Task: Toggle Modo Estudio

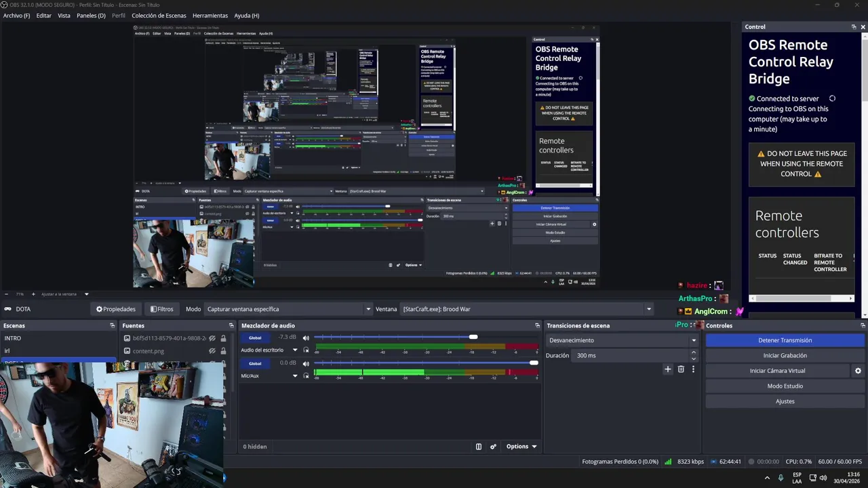Action: click(x=785, y=386)
